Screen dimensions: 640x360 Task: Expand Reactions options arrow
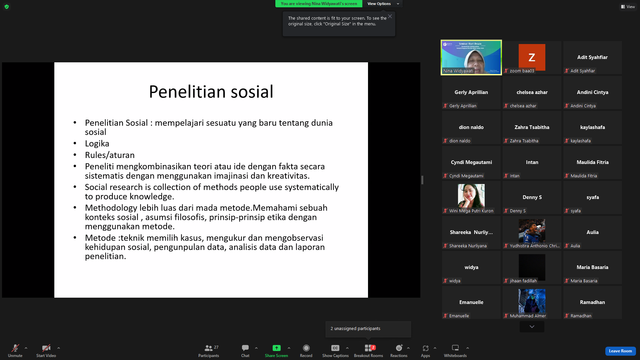point(409,348)
